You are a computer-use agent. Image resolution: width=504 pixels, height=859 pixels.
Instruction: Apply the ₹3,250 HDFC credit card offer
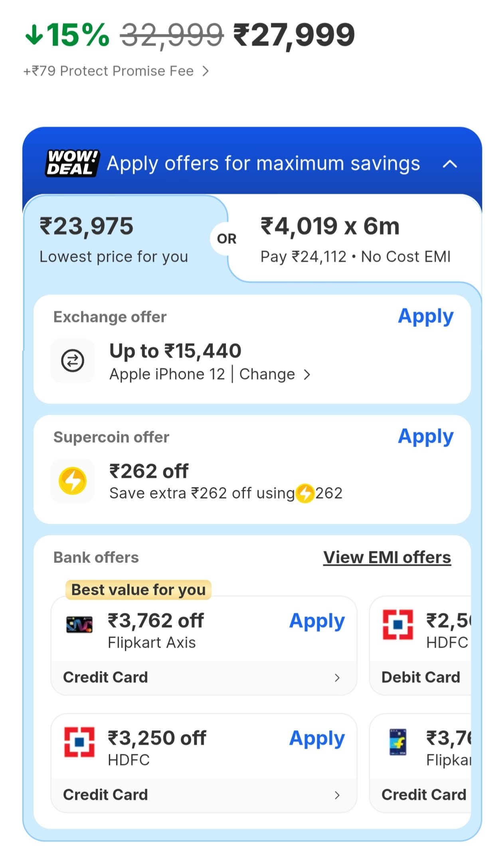point(317,738)
